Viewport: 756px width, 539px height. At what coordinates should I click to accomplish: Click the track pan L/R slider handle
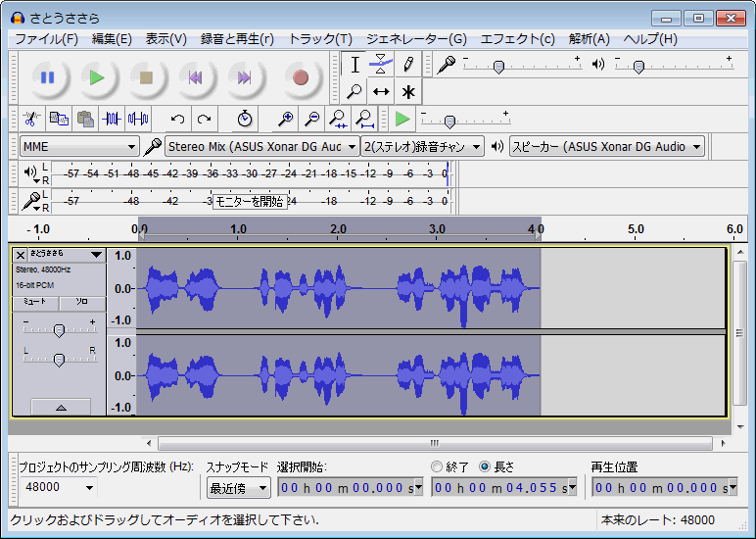point(59,360)
